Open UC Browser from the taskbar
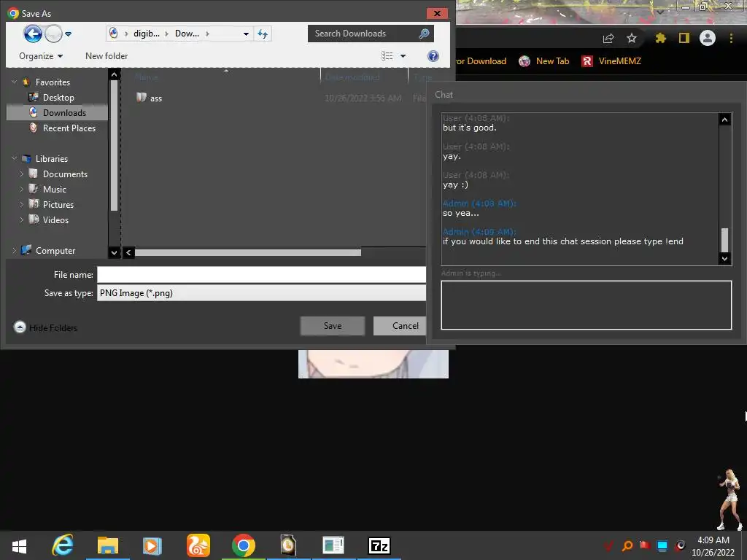This screenshot has height=560, width=747. [x=198, y=545]
